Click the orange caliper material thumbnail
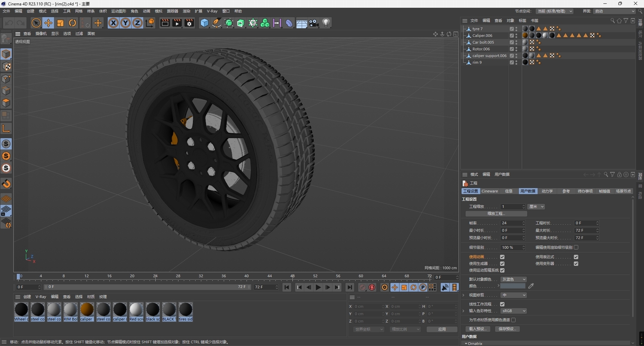This screenshot has width=644, height=346. (87, 310)
